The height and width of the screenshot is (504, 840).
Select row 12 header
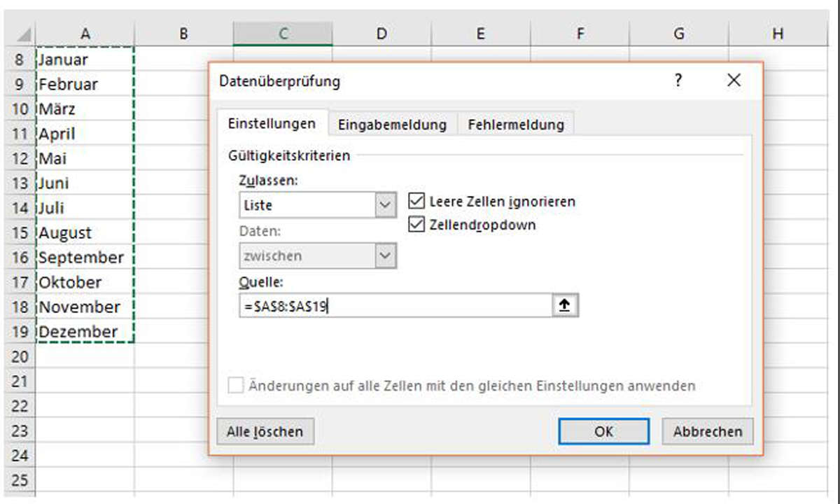coord(20,158)
